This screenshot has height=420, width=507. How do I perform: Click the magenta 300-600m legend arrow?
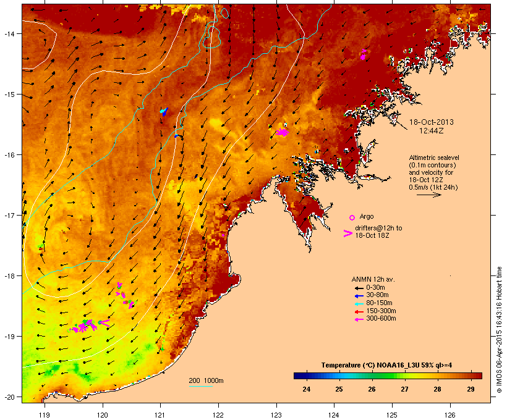[x=359, y=319]
